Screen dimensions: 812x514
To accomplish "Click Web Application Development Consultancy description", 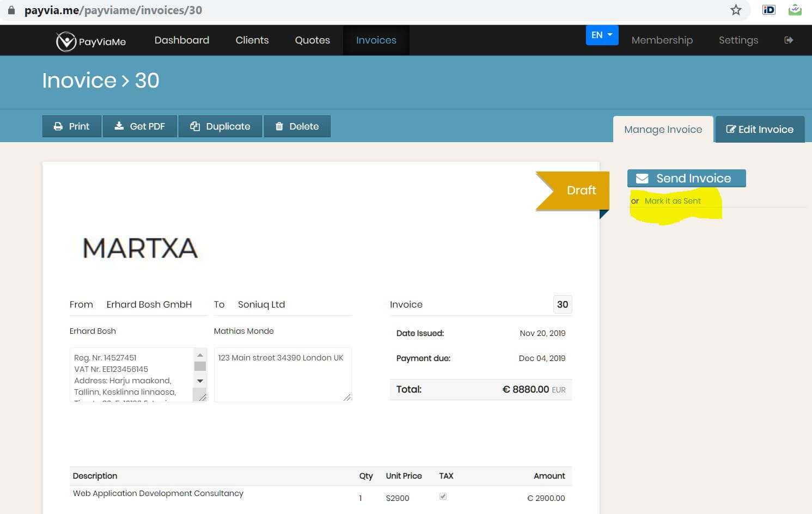I will tap(158, 493).
